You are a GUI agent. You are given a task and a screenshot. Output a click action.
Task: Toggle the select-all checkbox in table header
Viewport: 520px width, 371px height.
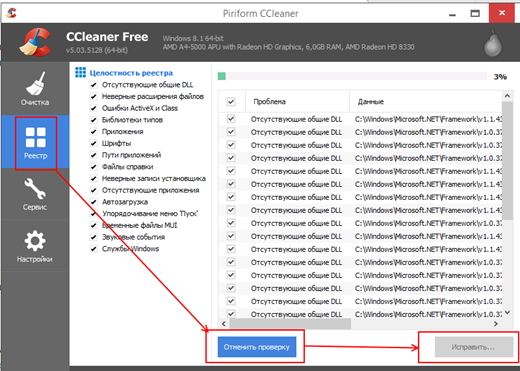(x=231, y=101)
